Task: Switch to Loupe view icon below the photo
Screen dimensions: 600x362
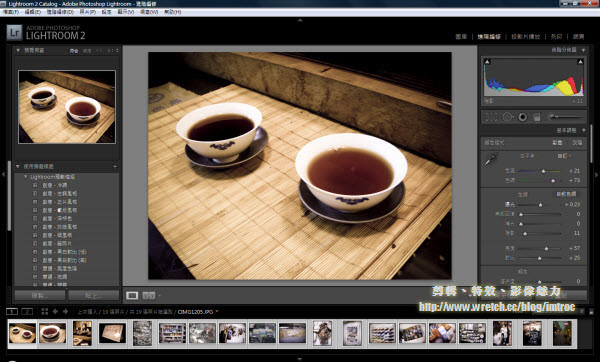Action: 132,295
